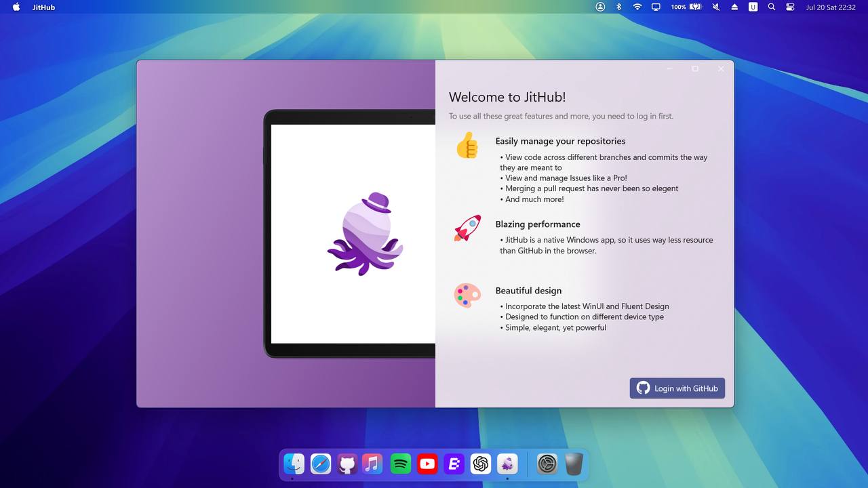This screenshot has height=488, width=868.
Task: Toggle Bluetooth from the menu bar
Action: click(618, 7)
